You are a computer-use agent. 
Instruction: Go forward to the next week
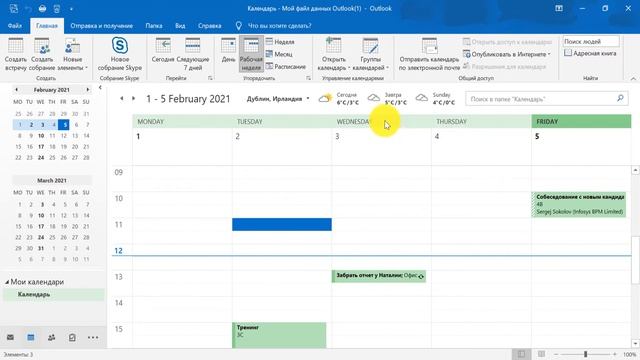click(x=133, y=98)
